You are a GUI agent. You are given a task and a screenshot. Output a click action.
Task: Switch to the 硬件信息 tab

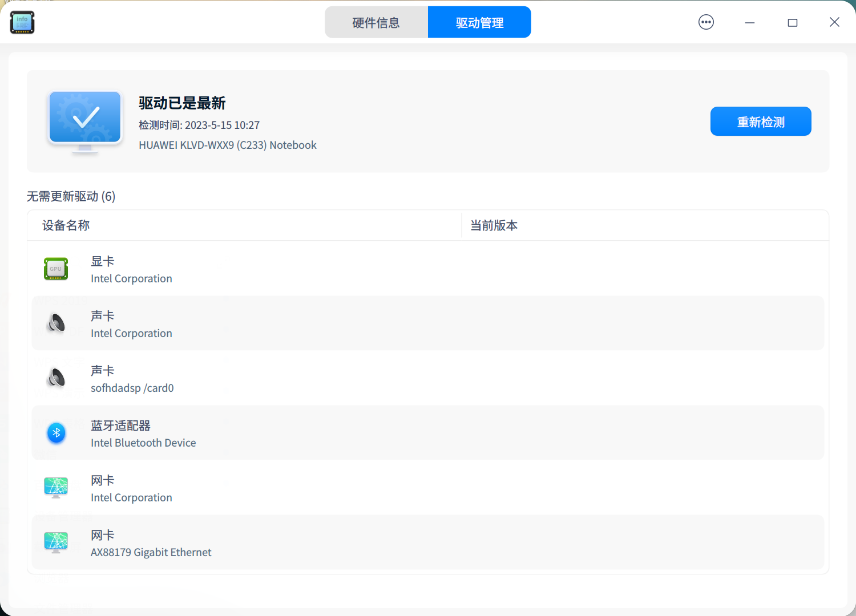(376, 22)
